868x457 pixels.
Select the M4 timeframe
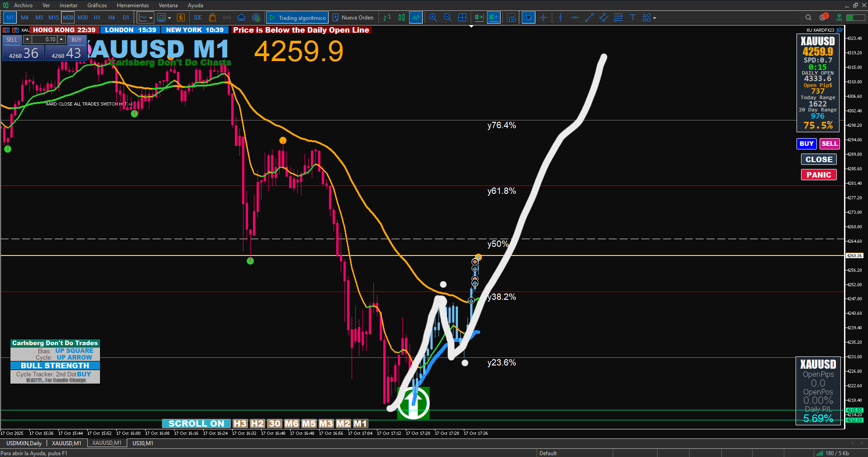[x=25, y=18]
